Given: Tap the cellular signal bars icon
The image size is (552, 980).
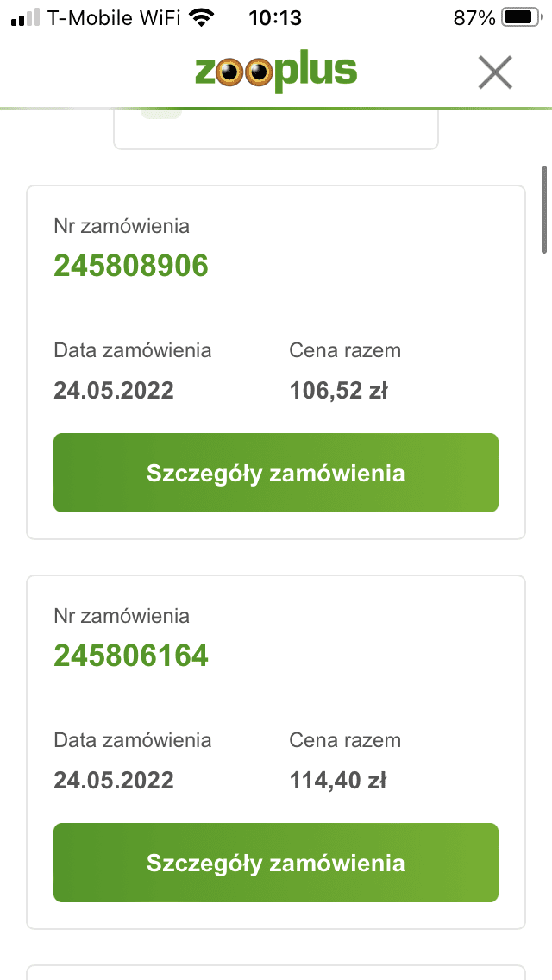Looking at the screenshot, I should (x=26, y=18).
